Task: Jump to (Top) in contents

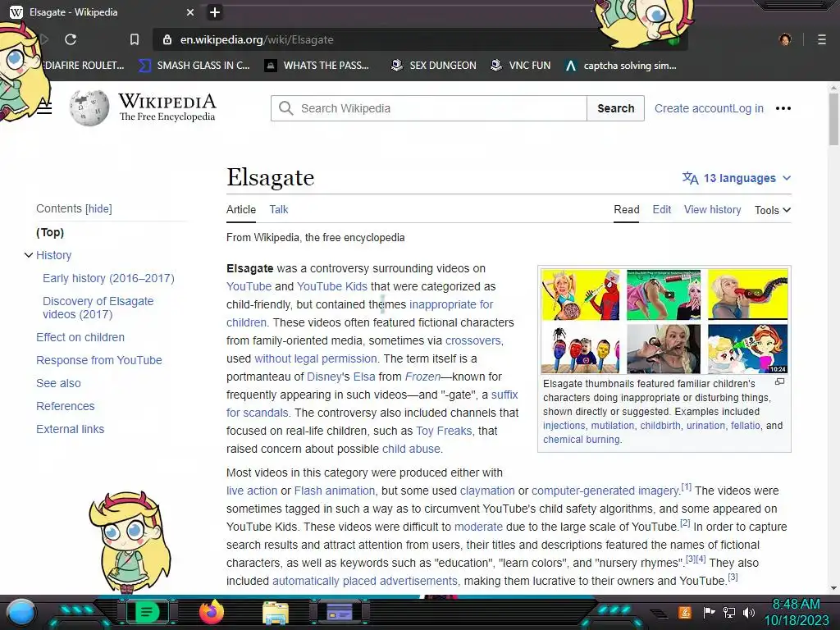Action: click(50, 232)
